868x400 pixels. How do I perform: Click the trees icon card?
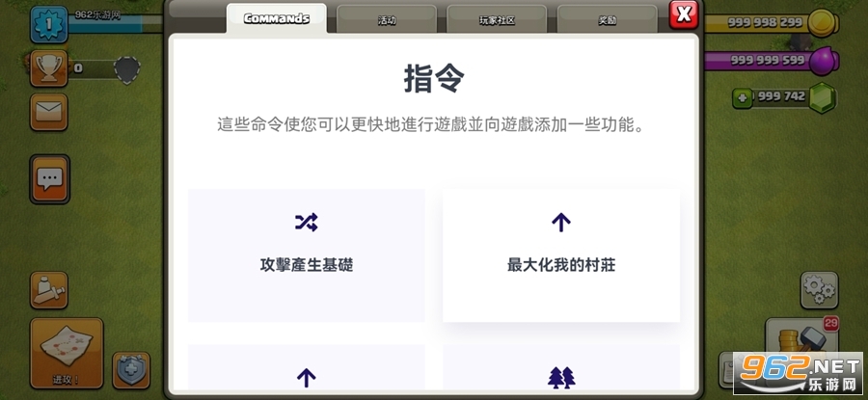560,367
